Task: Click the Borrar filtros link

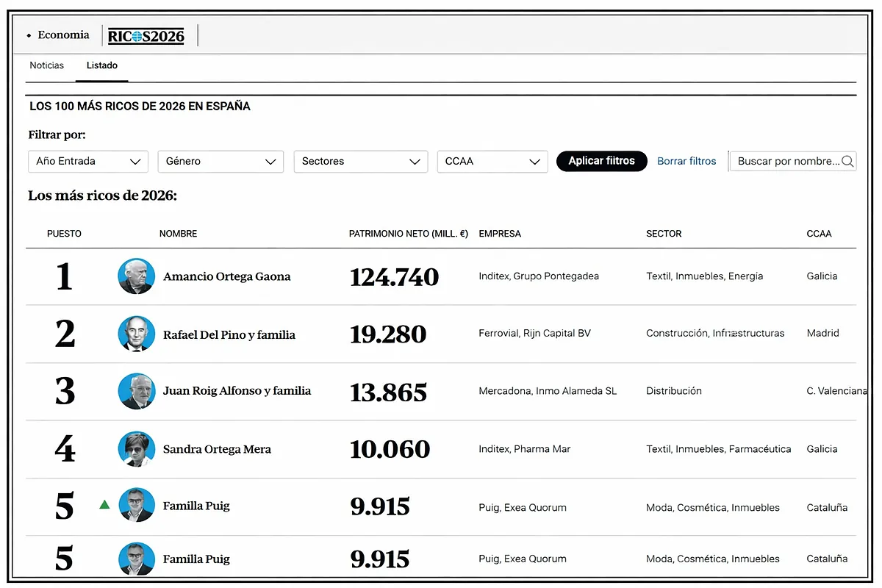Action: (686, 162)
